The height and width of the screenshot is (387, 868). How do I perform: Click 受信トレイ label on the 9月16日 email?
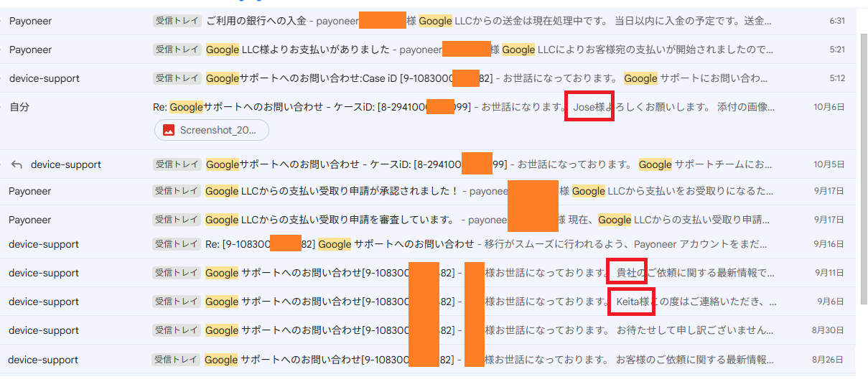(176, 244)
